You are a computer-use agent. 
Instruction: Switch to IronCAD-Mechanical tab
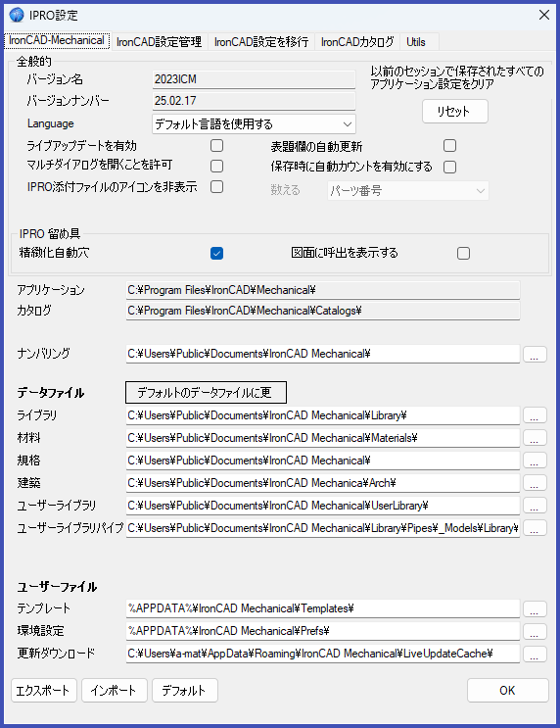[x=57, y=41]
